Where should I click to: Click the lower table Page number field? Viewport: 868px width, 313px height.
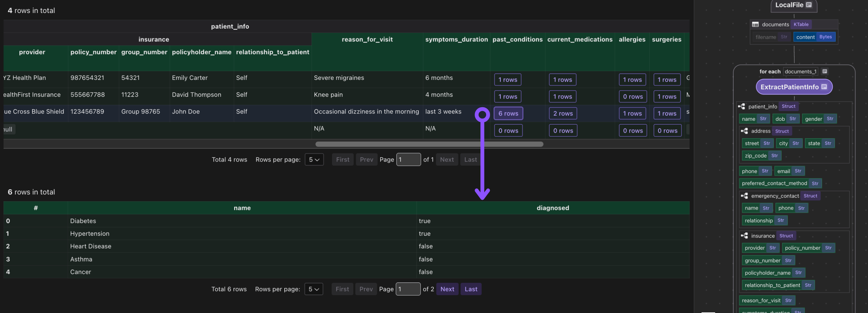click(x=408, y=289)
